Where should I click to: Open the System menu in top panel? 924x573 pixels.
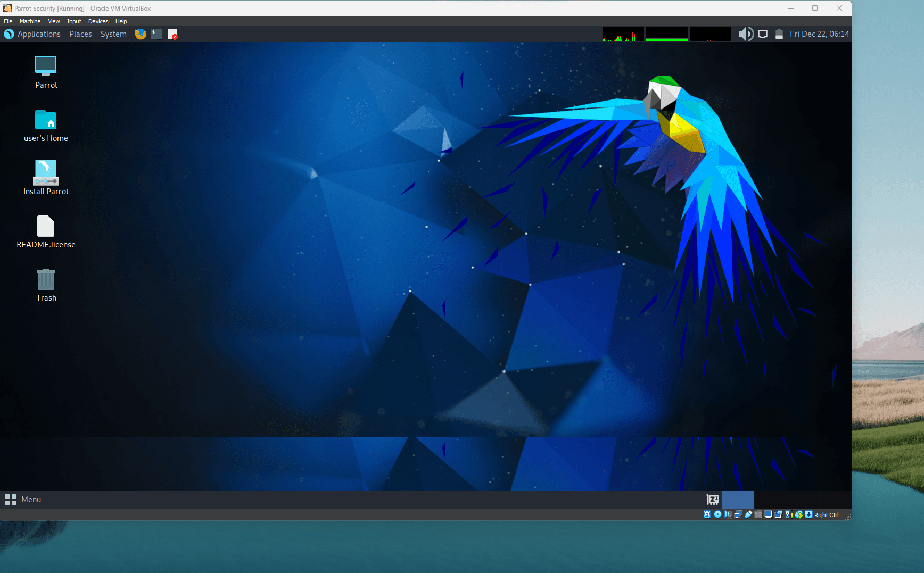tap(113, 34)
